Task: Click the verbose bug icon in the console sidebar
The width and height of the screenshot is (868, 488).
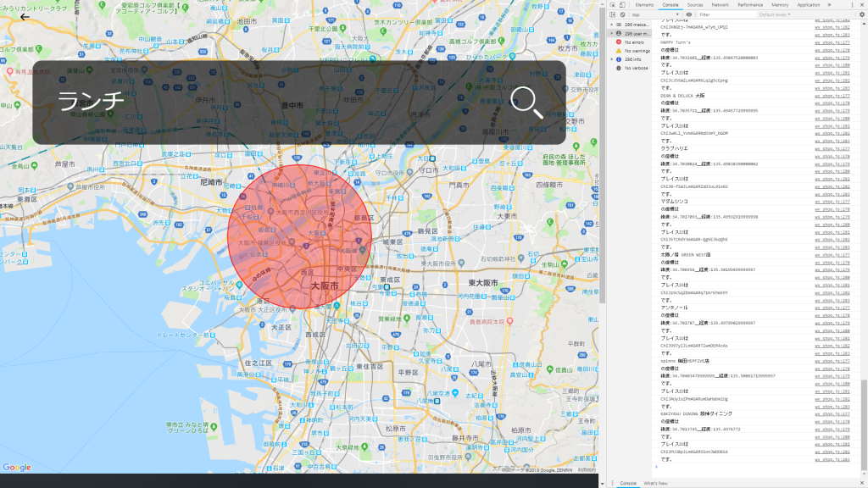Action: (619, 68)
